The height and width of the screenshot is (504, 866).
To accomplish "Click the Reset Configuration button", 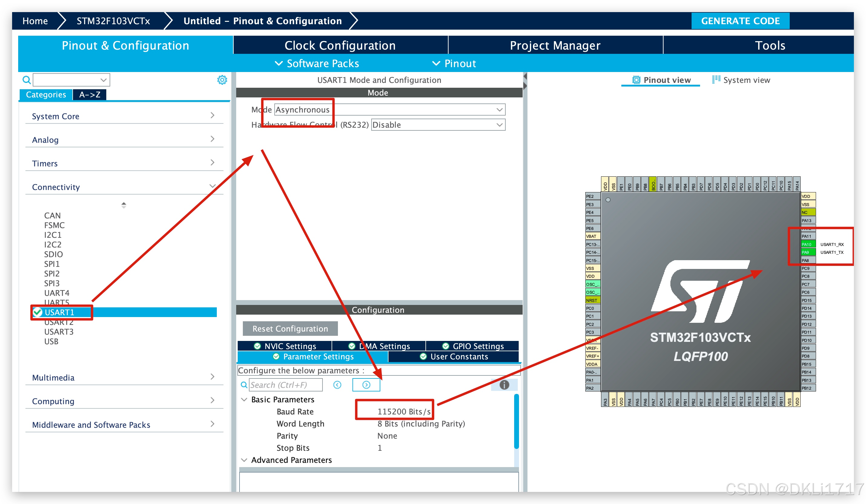I will pos(290,329).
